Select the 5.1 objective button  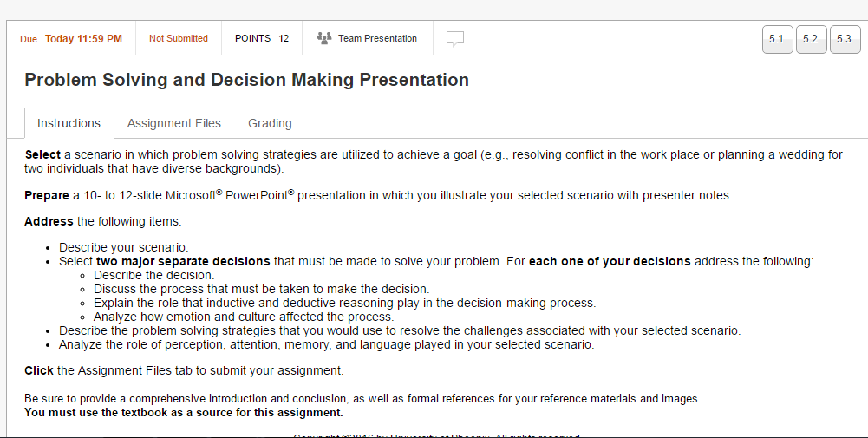pyautogui.click(x=777, y=39)
